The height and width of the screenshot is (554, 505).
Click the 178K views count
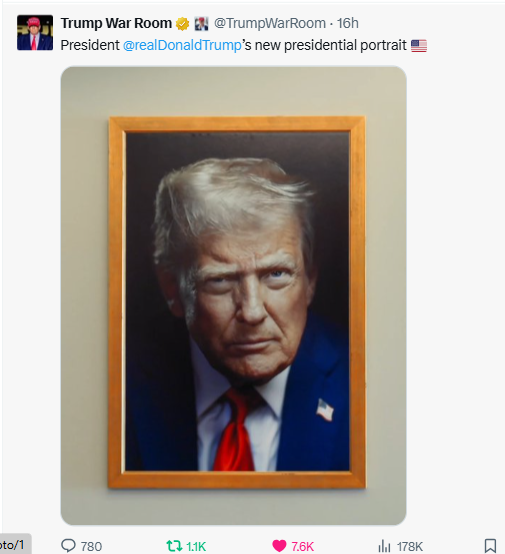pos(410,547)
